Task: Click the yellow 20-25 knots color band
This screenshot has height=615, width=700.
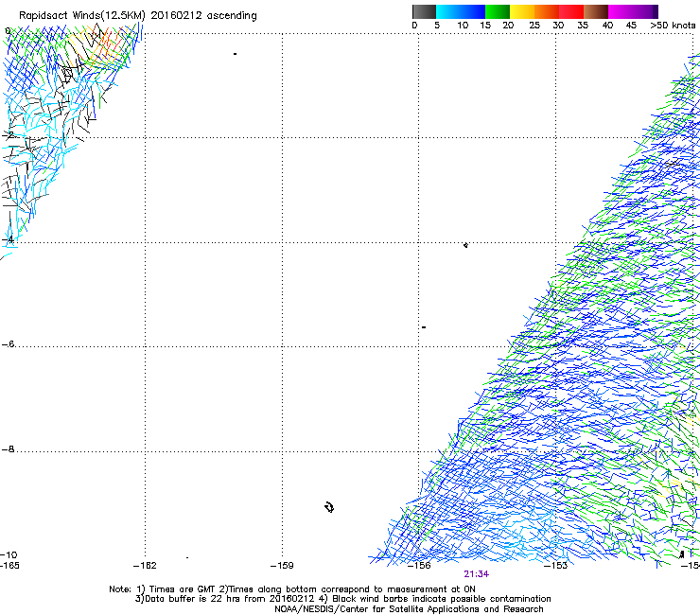Action: point(522,11)
